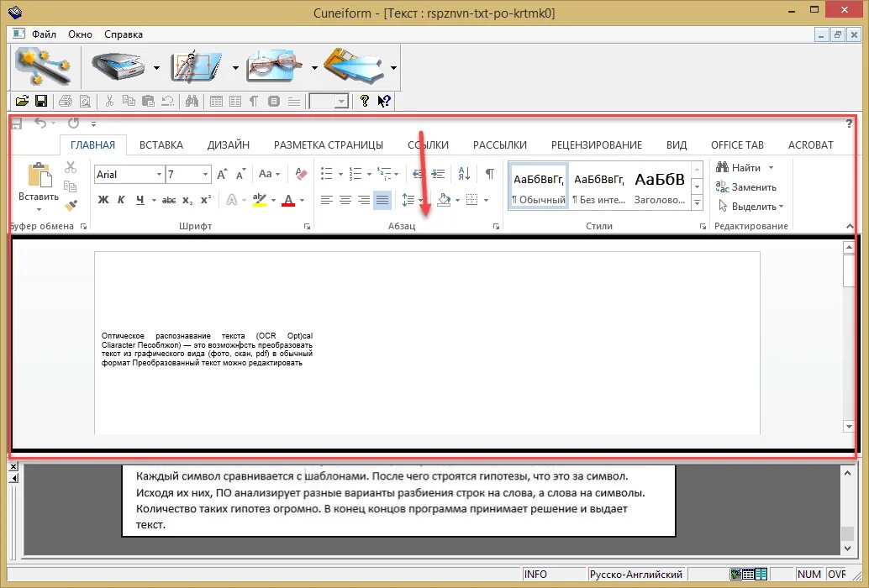Click the format painter brush icon
The image size is (869, 588).
point(71,206)
